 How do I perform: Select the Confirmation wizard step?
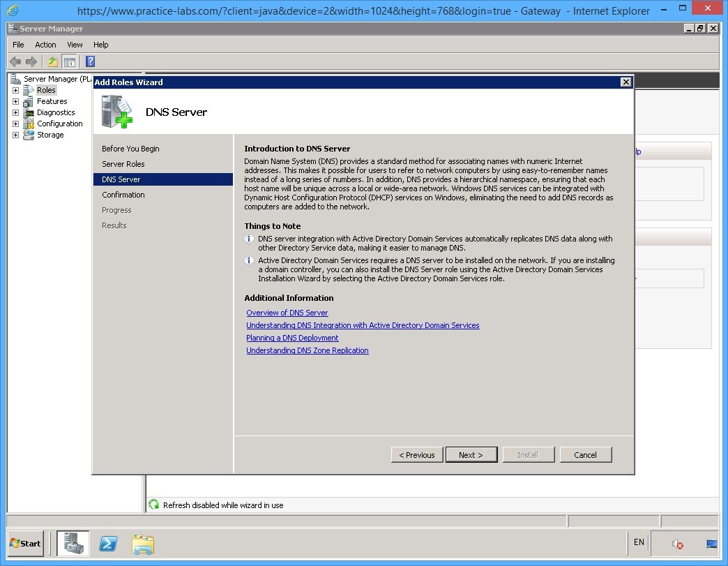click(x=123, y=195)
